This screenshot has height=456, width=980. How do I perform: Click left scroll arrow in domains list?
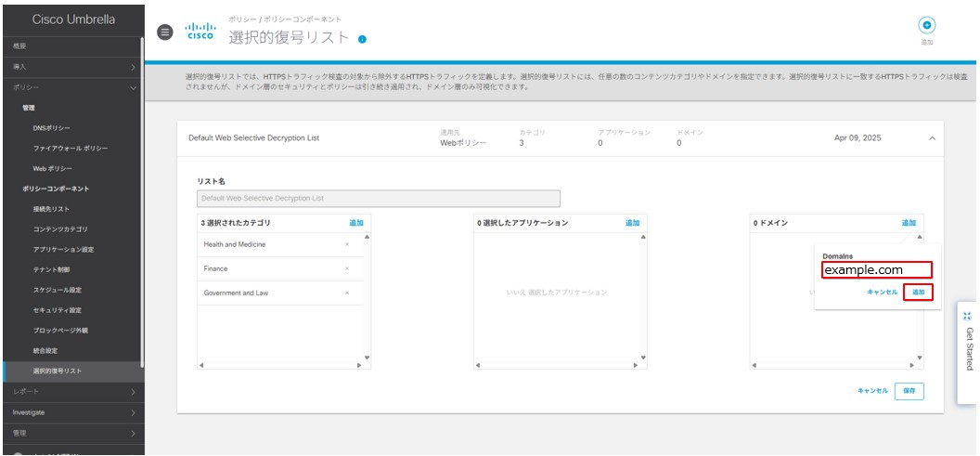click(x=754, y=365)
